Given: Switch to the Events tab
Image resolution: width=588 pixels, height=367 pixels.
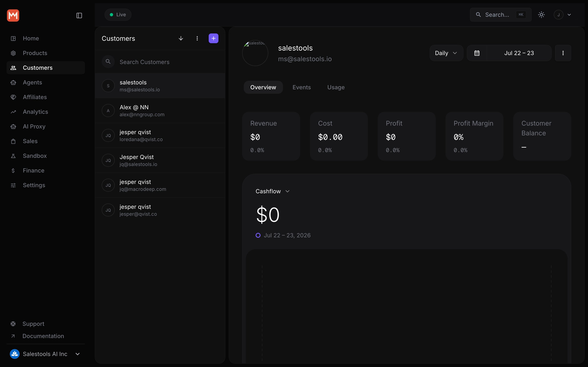Looking at the screenshot, I should (x=302, y=87).
